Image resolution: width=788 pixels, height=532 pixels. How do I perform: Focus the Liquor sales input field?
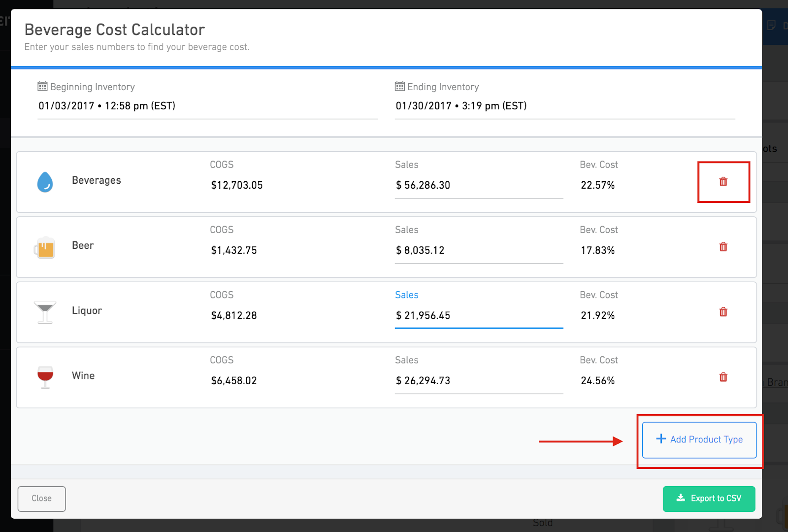pos(479,315)
